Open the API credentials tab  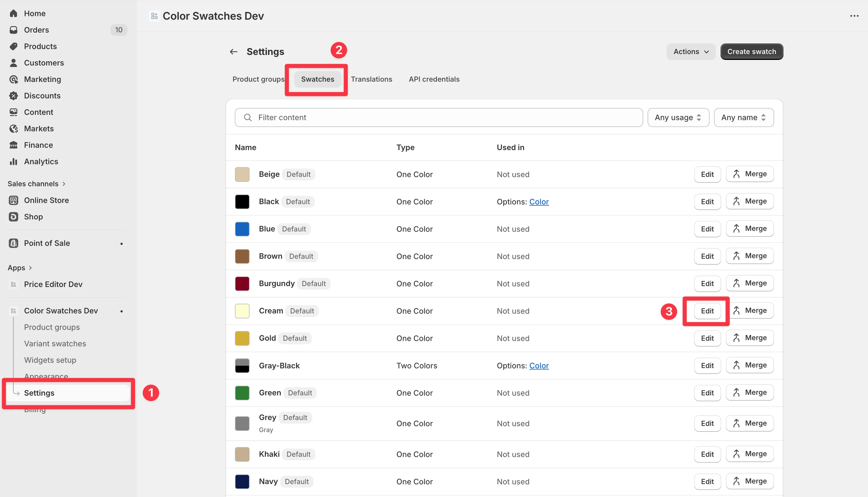(434, 79)
